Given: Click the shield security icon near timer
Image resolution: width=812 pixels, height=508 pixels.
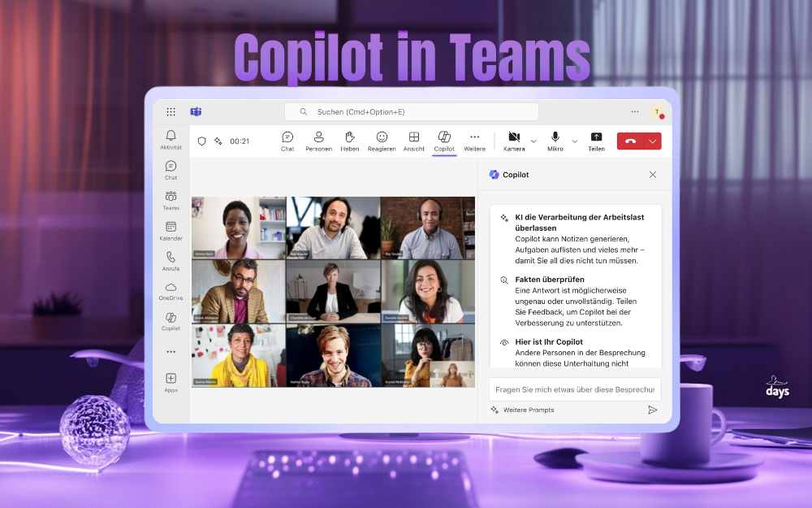Looking at the screenshot, I should [x=202, y=141].
